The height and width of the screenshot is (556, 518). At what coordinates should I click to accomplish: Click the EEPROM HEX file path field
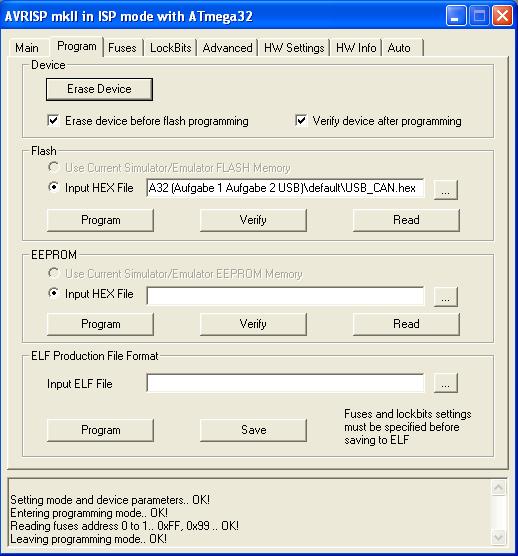coord(285,296)
